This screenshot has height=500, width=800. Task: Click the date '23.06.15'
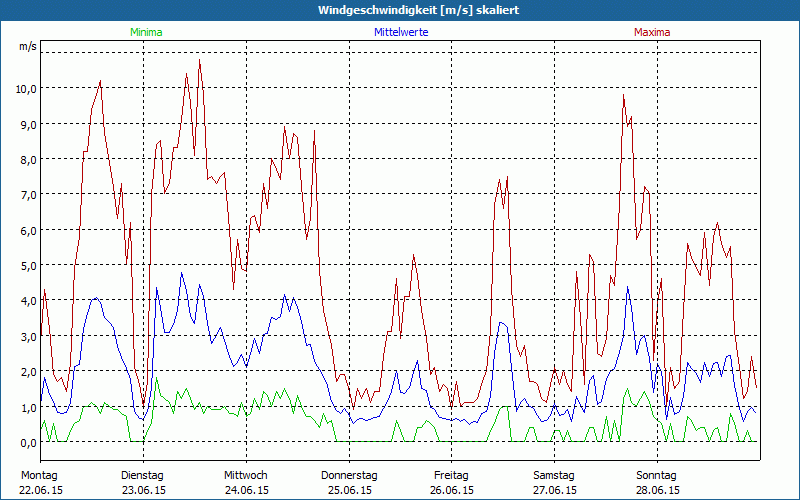[x=144, y=490]
